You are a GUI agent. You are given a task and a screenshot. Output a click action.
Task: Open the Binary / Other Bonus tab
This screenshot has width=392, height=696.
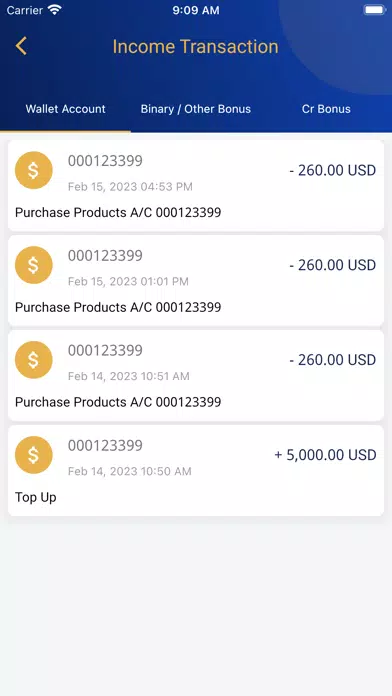pos(196,109)
